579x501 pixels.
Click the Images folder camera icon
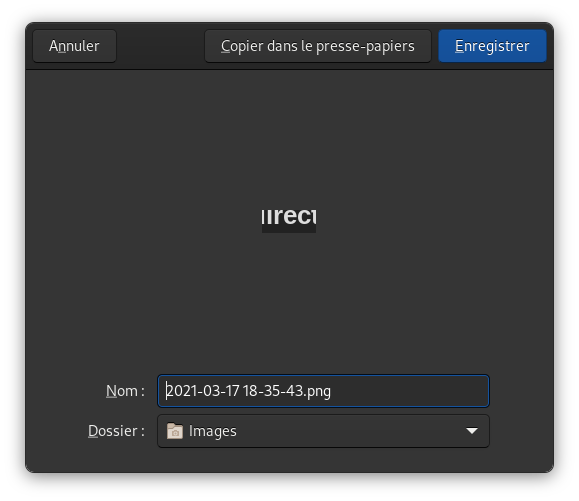click(175, 431)
